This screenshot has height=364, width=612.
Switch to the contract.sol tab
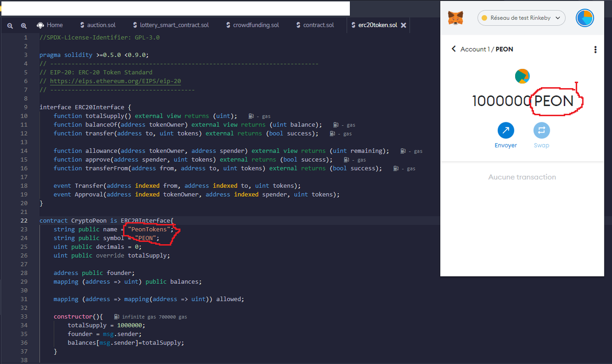pyautogui.click(x=315, y=25)
